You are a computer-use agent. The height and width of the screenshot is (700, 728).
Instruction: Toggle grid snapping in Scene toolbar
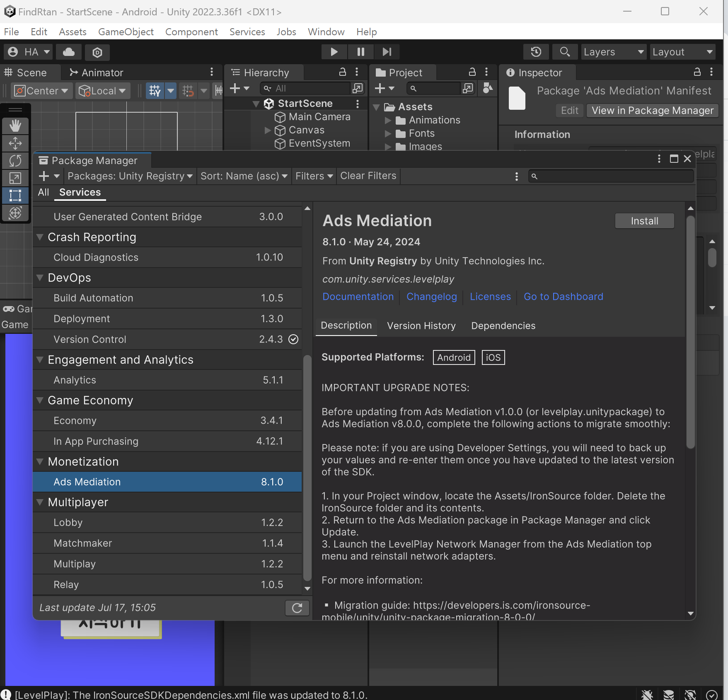click(188, 91)
